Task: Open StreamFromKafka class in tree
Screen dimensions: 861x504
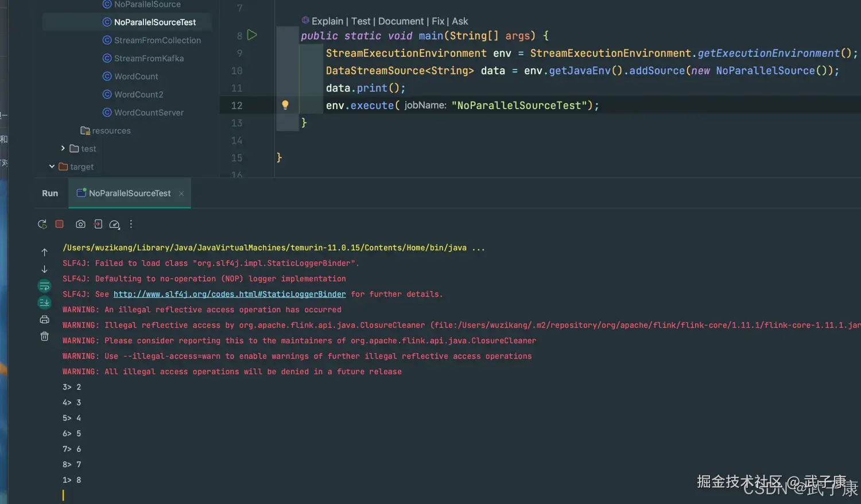Action: [x=149, y=58]
